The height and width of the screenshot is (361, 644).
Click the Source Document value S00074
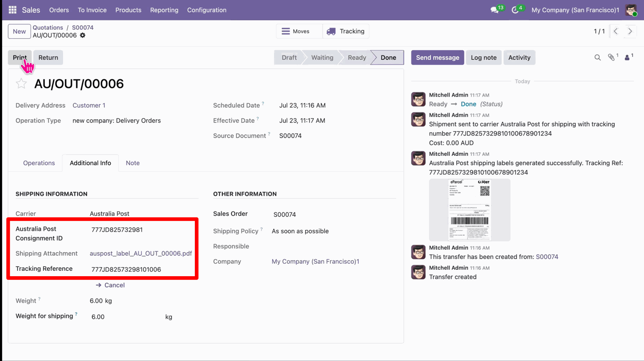point(290,136)
